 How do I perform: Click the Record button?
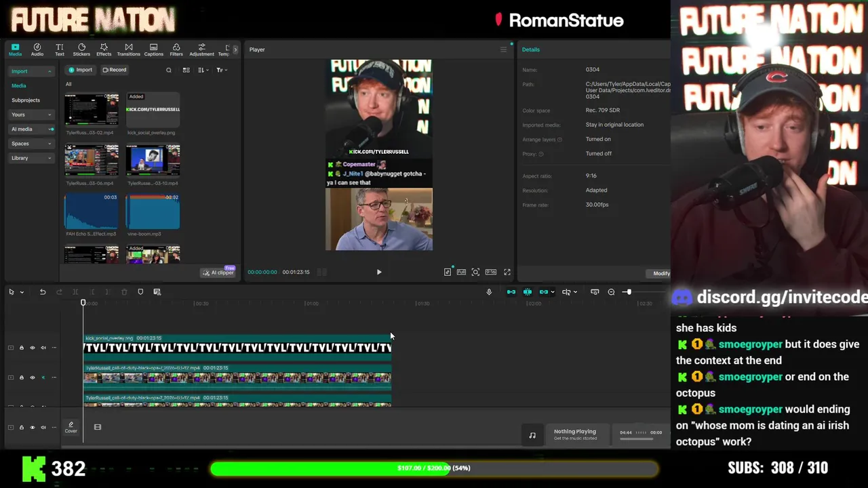pyautogui.click(x=115, y=70)
